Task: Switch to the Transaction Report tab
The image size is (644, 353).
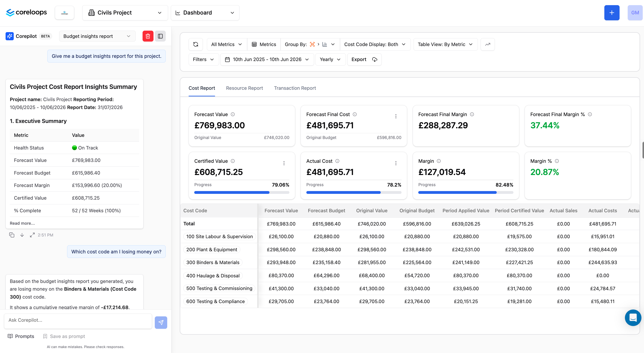Action: tap(295, 88)
